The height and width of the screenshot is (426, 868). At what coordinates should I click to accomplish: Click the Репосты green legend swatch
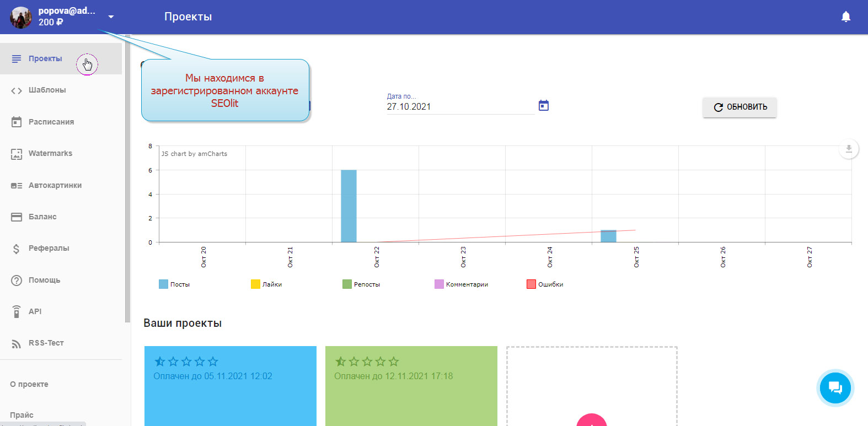tap(347, 284)
